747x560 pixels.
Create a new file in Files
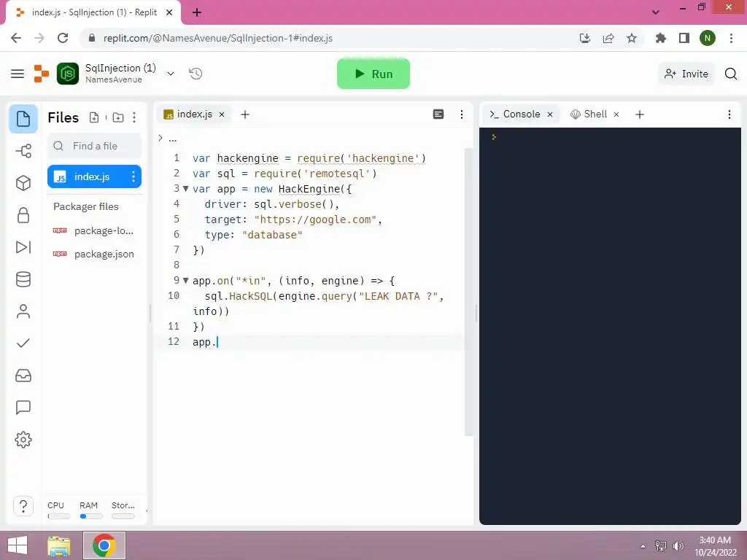(x=94, y=117)
